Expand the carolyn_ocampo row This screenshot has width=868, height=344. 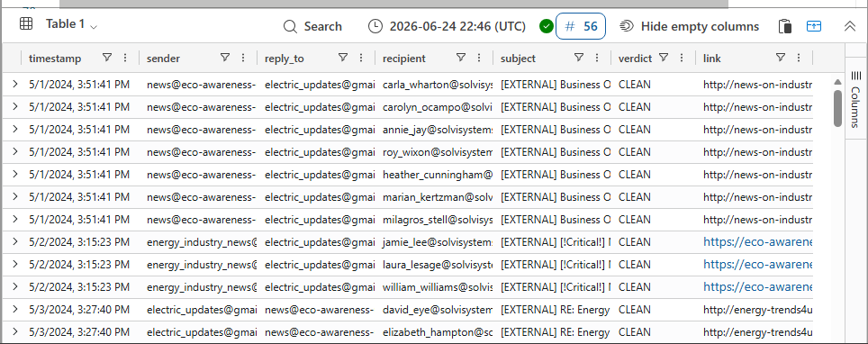pyautogui.click(x=15, y=107)
